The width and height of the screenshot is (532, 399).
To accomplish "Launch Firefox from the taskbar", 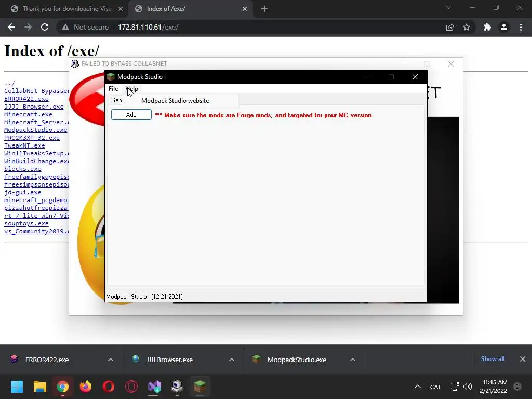I will (86, 387).
